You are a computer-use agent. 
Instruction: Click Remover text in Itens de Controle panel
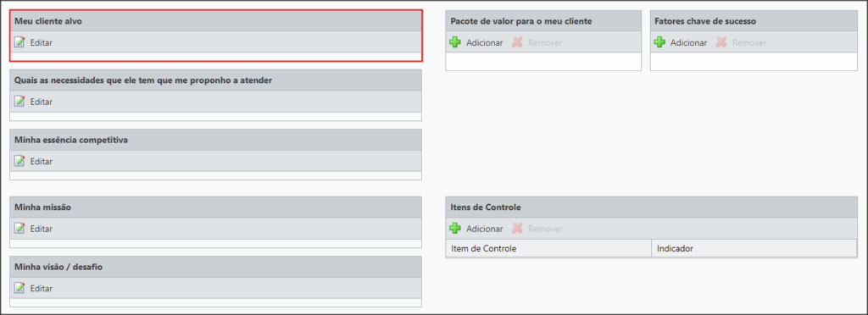tap(545, 229)
